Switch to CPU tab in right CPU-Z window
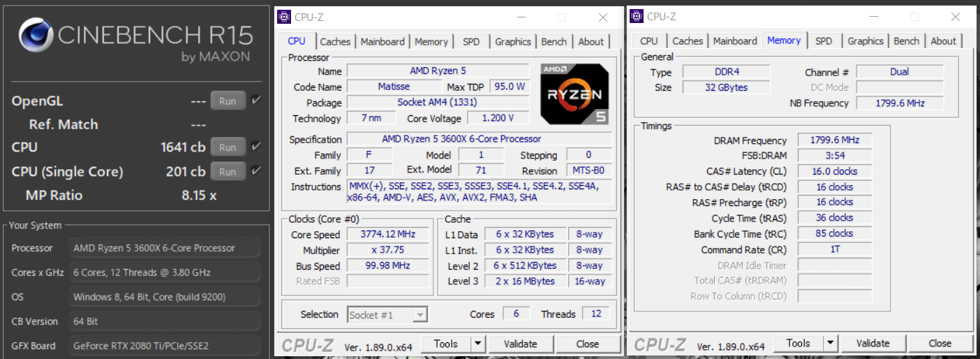The width and height of the screenshot is (980, 359). click(x=649, y=41)
